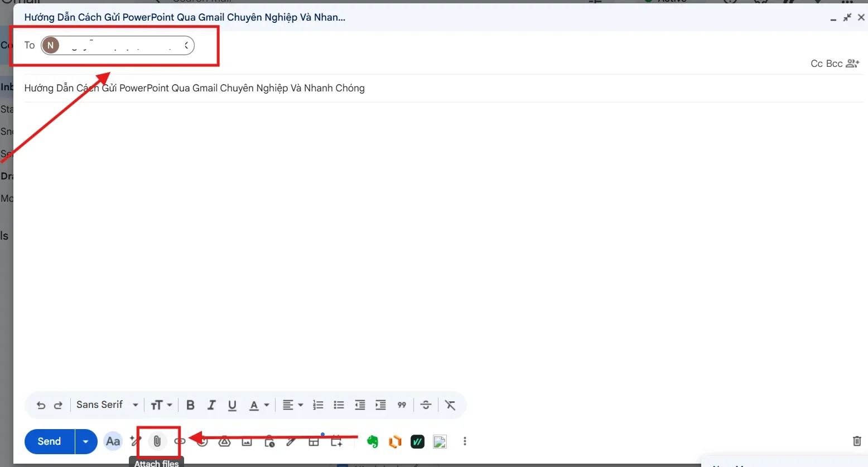The image size is (868, 467).
Task: Select the recipient chip with the N avatar
Action: click(117, 45)
